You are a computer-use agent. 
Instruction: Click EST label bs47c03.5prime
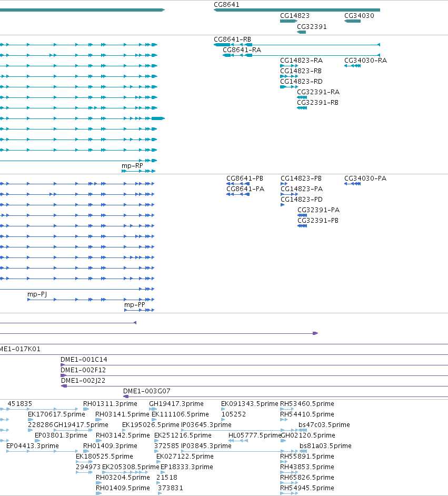pos(324,425)
